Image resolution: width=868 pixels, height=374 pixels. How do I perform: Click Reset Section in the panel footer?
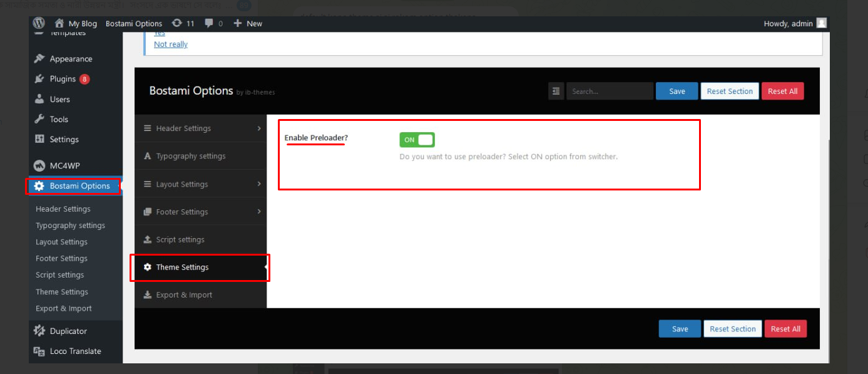pyautogui.click(x=733, y=329)
